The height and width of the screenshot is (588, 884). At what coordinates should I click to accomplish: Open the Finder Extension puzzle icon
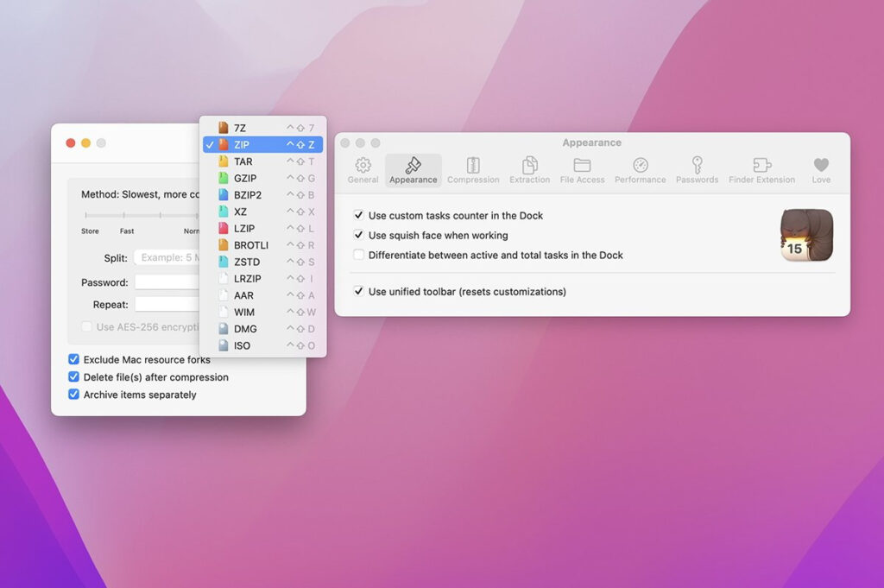click(x=761, y=166)
